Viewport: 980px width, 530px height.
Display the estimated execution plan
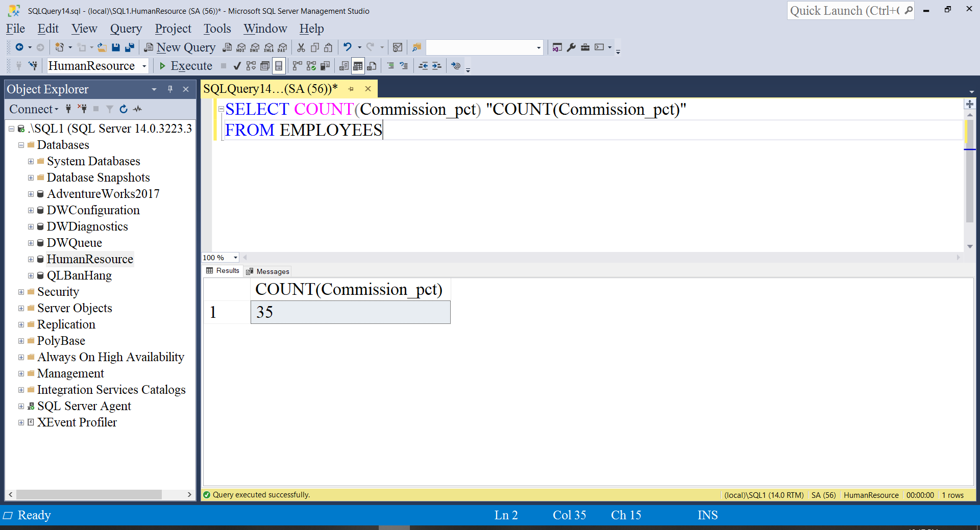[251, 66]
